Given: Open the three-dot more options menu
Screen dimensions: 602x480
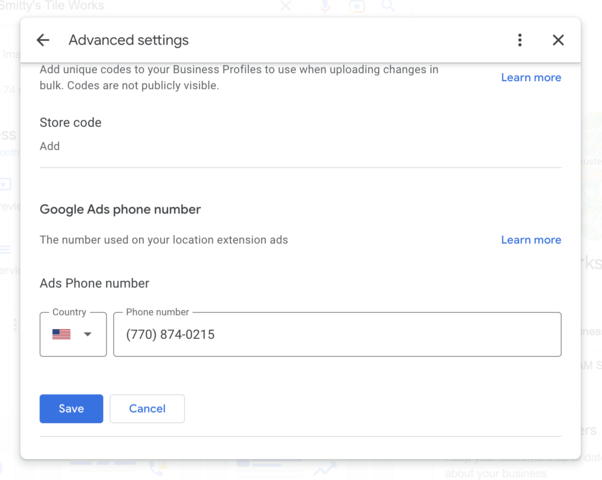Looking at the screenshot, I should point(520,40).
